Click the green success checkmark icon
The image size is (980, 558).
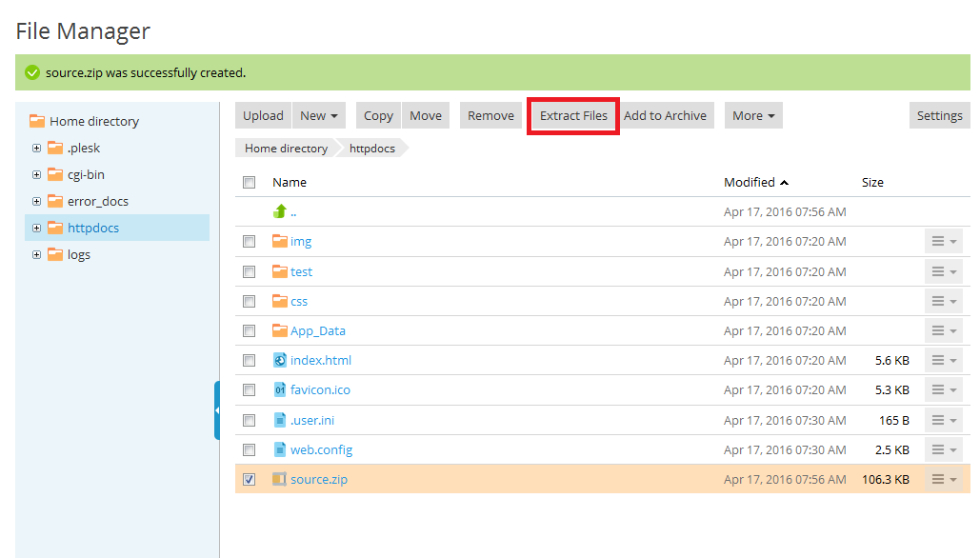click(x=32, y=72)
